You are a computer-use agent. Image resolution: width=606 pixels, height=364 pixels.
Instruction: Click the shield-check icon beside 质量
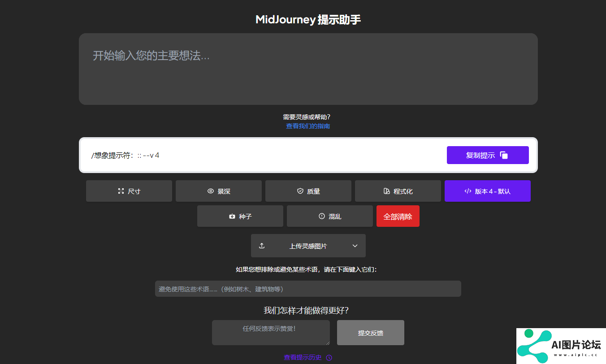(300, 191)
